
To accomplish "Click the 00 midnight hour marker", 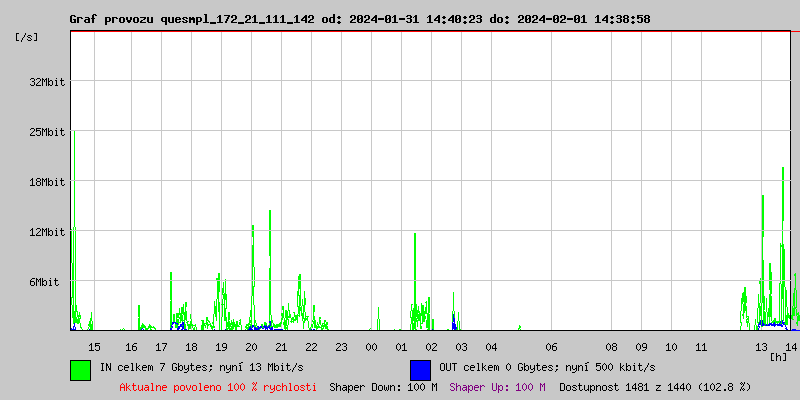I will point(371,347).
